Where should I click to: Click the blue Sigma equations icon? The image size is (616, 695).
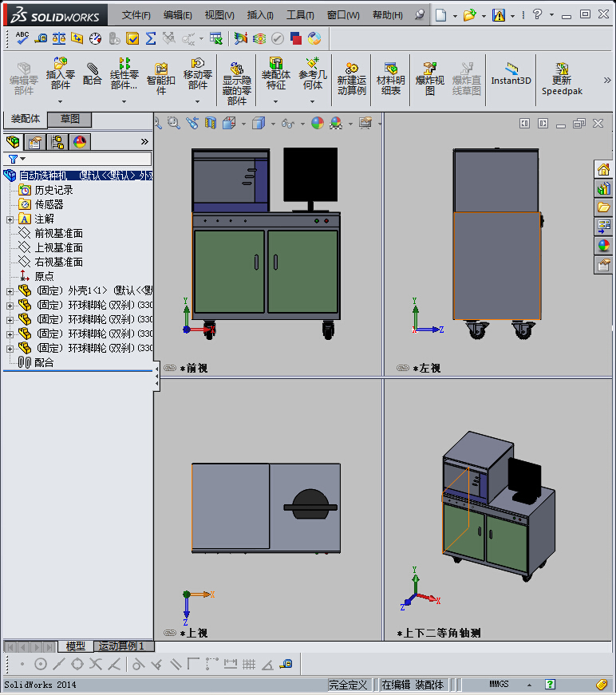click(151, 38)
